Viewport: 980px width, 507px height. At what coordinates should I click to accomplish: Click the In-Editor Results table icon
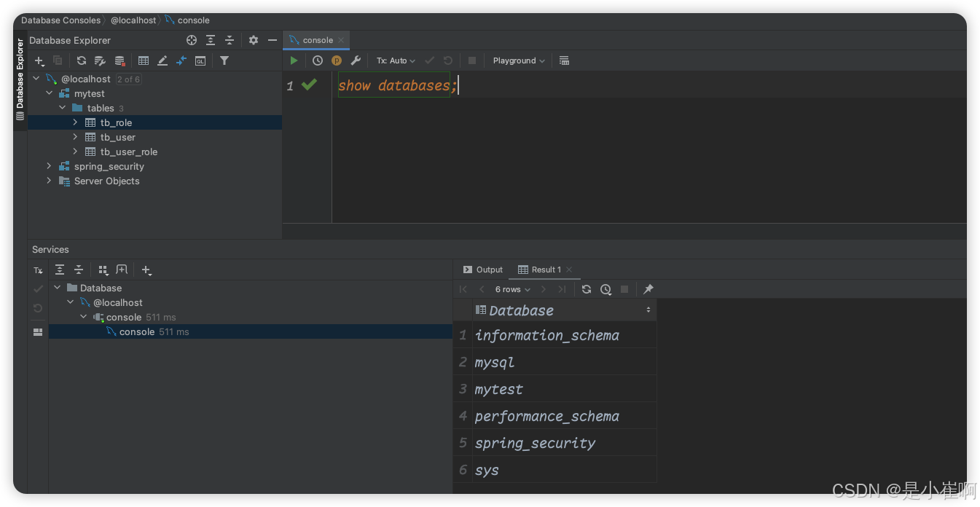[x=564, y=60]
